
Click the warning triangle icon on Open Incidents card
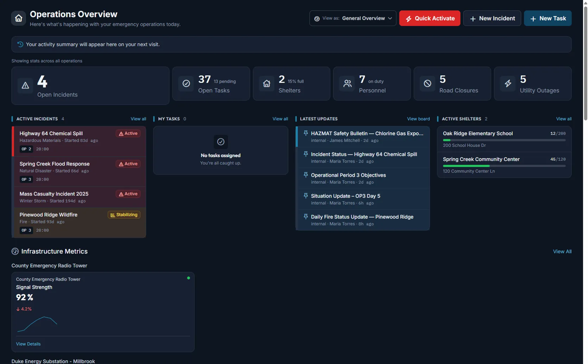25,86
